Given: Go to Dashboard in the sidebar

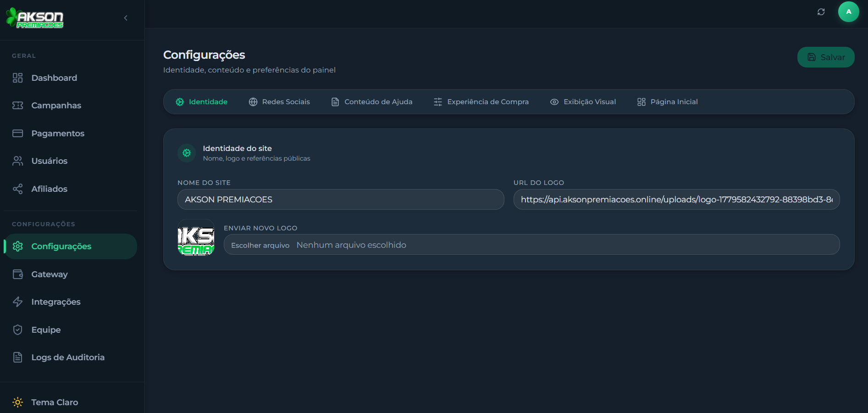Looking at the screenshot, I should (71, 78).
